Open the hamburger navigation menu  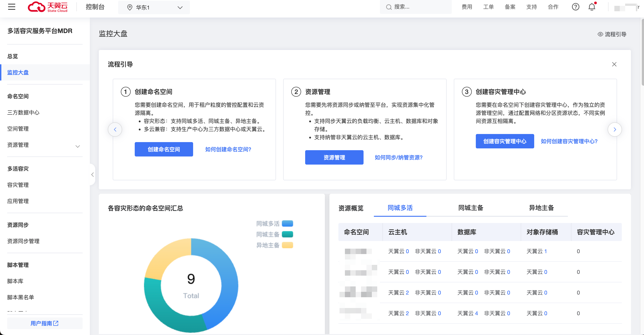tap(11, 7)
